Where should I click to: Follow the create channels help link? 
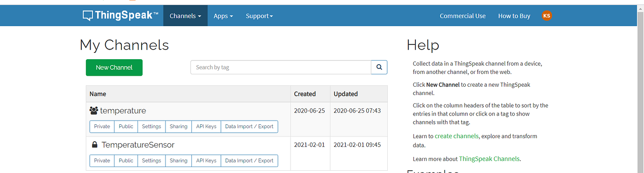pyautogui.click(x=456, y=136)
